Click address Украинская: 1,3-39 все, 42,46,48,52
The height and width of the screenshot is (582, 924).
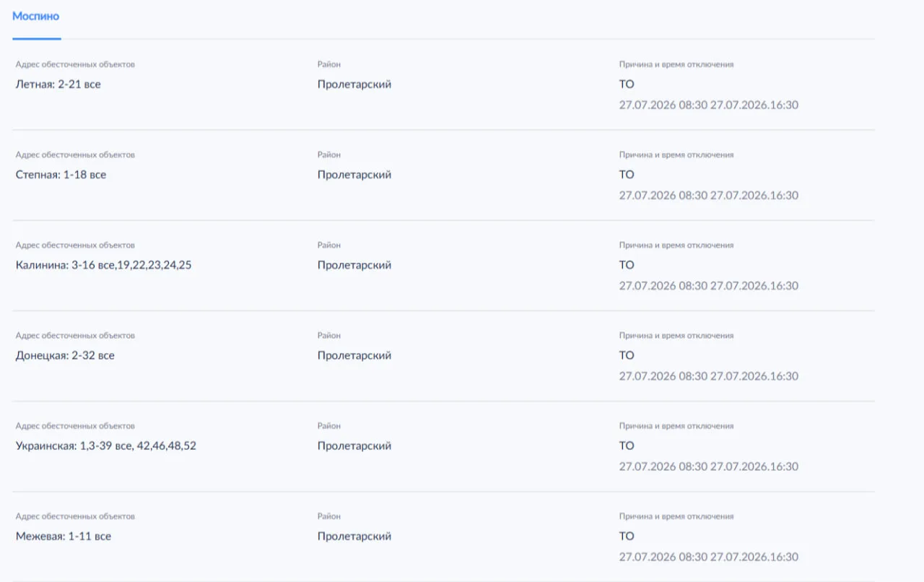pos(106,446)
